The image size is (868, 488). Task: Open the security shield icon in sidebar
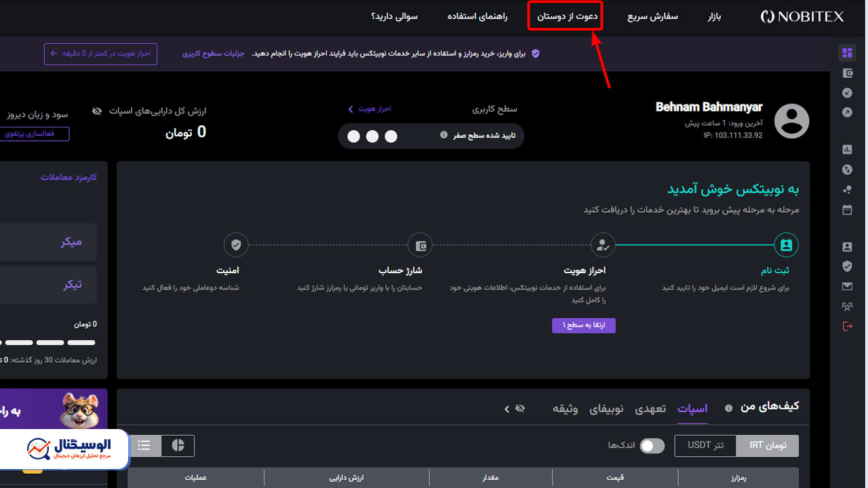coord(847,266)
